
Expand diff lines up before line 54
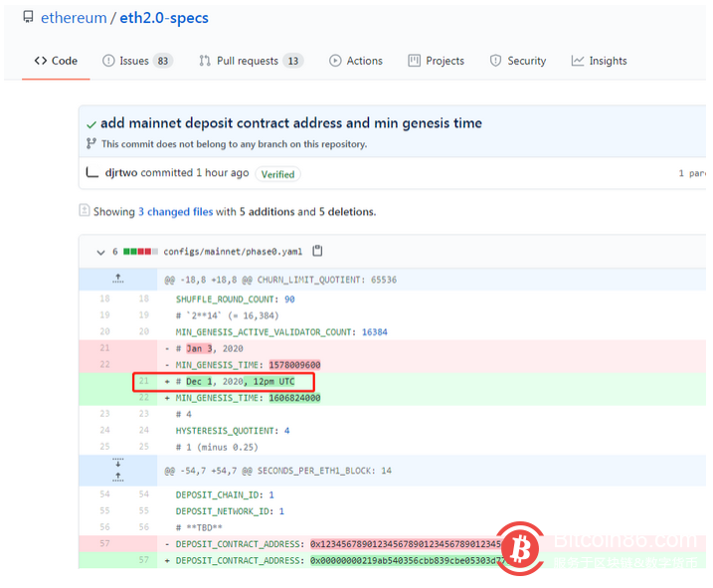click(117, 477)
